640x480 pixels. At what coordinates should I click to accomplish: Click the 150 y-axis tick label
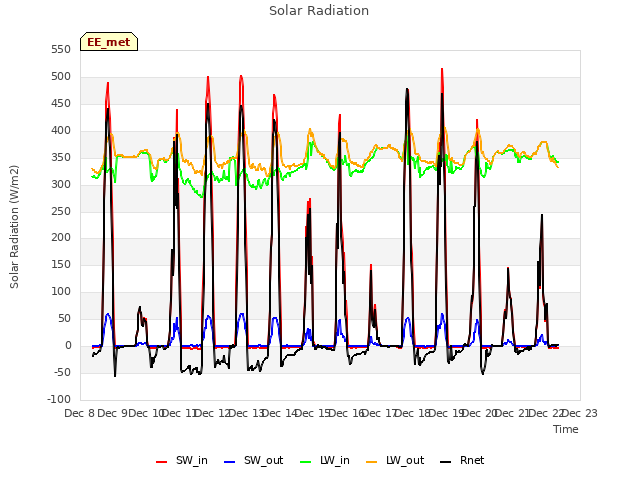pos(61,265)
